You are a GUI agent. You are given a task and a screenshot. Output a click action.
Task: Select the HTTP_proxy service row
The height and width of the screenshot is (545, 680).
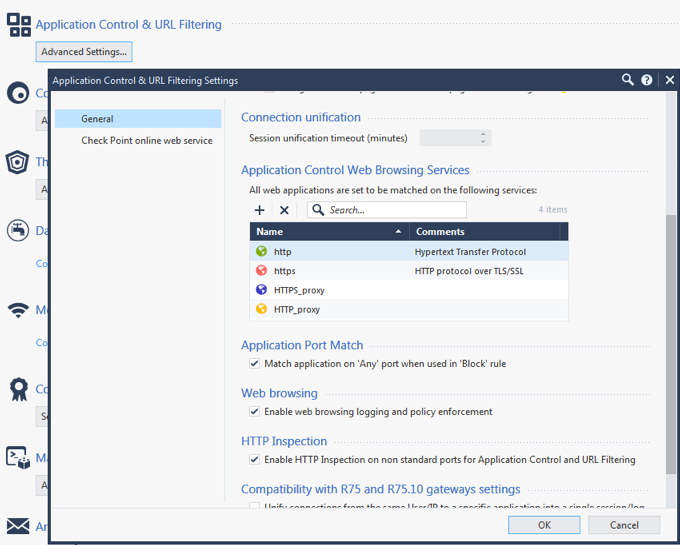(409, 309)
